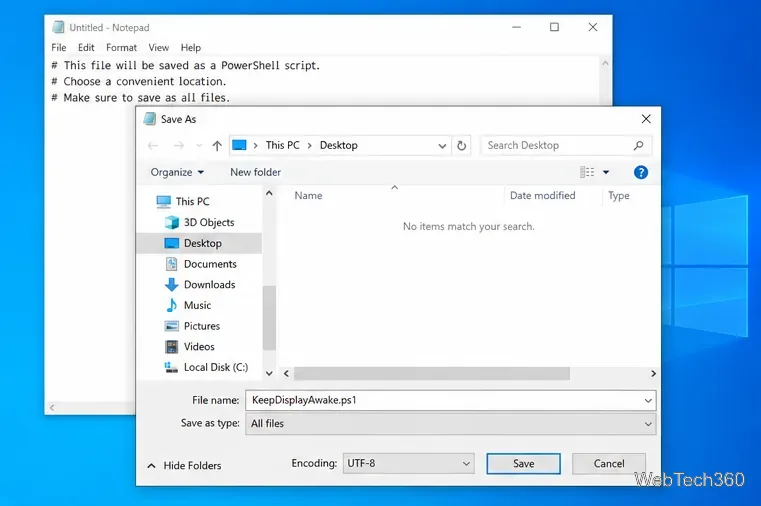Click Notepad horizontal scroll left arrow
The width and height of the screenshot is (761, 506).
tap(52, 408)
